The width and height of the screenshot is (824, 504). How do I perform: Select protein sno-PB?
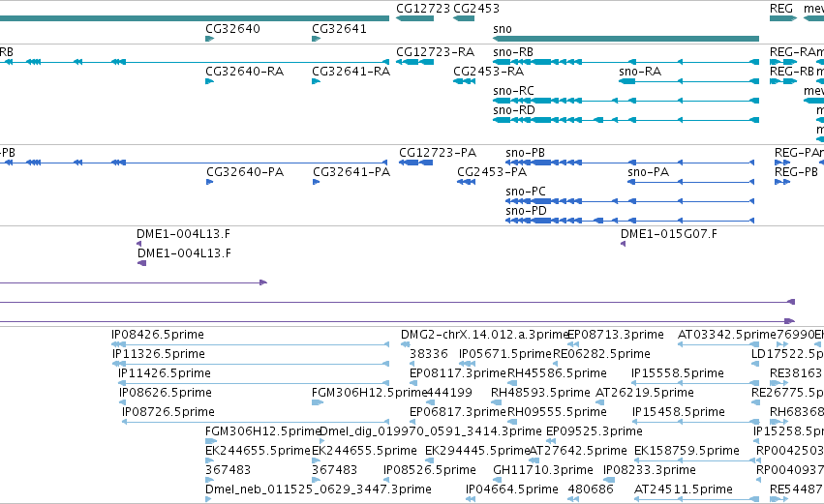click(525, 153)
